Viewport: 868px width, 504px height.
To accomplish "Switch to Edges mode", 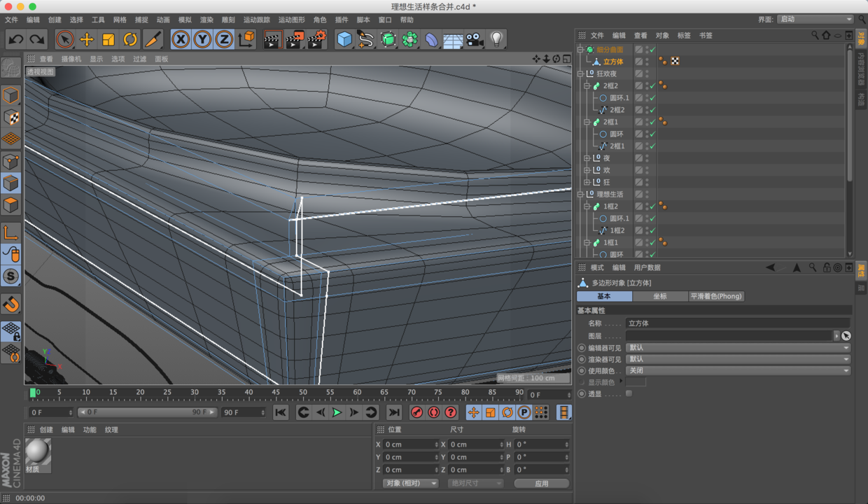I will click(10, 183).
